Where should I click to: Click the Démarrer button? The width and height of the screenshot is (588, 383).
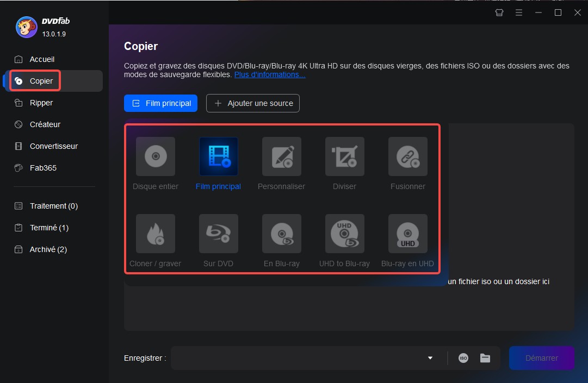pyautogui.click(x=542, y=358)
